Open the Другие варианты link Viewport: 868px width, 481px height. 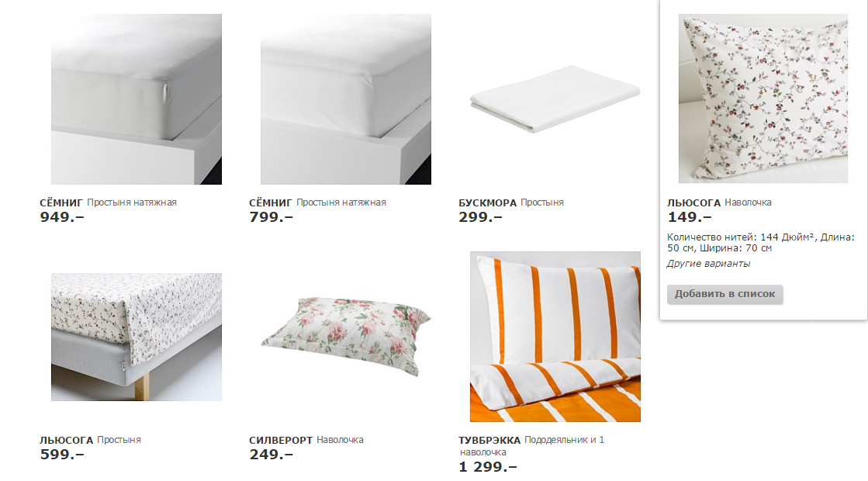(x=708, y=264)
